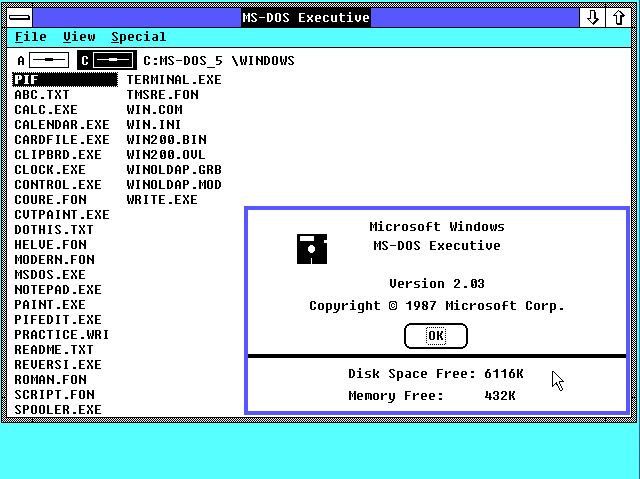640x479 pixels.
Task: Select PAINT.EXE file
Action: coord(50,305)
